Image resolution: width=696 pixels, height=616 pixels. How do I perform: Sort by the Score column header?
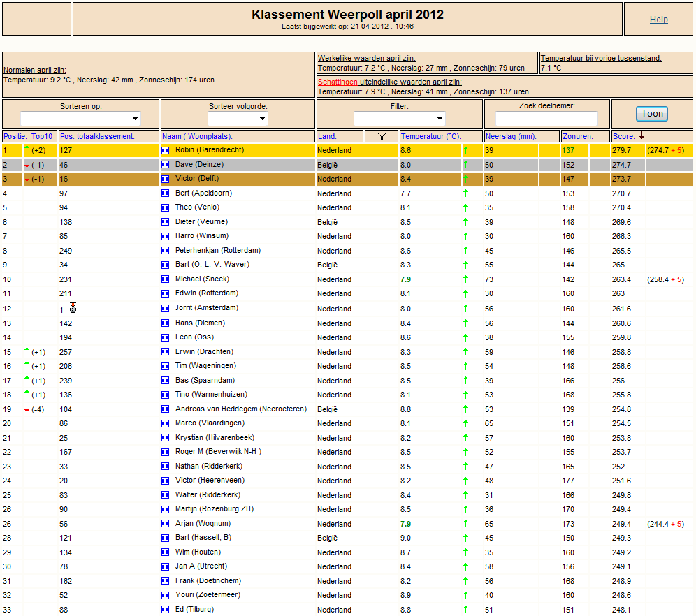tap(623, 136)
